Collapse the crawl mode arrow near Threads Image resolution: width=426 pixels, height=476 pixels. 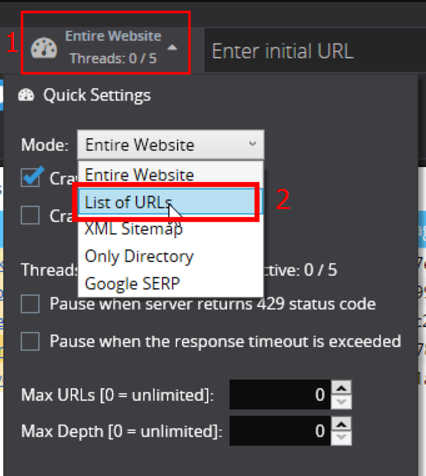(172, 48)
